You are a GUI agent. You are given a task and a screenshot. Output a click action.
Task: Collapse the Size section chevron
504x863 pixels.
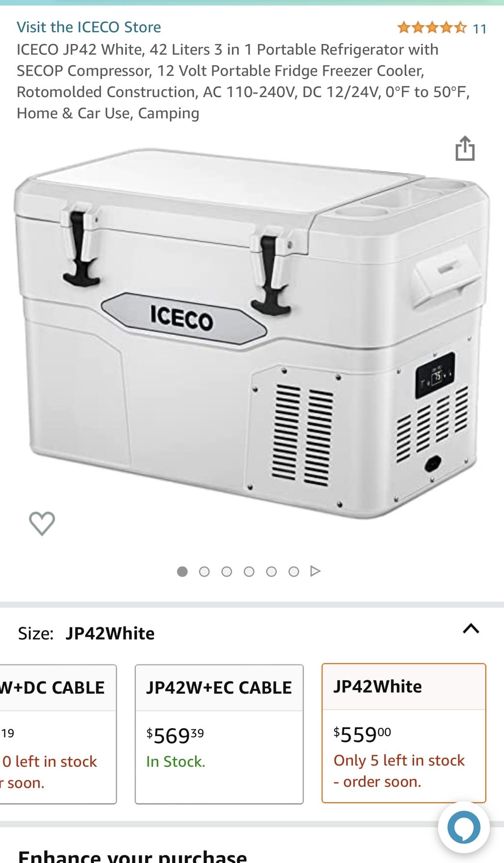tap(471, 628)
